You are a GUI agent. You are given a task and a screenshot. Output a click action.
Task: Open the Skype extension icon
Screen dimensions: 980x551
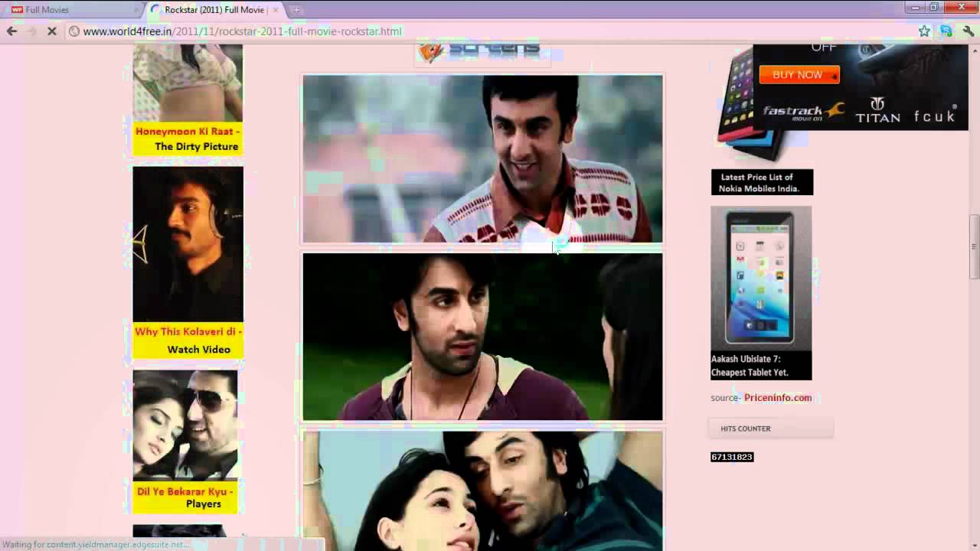click(946, 31)
